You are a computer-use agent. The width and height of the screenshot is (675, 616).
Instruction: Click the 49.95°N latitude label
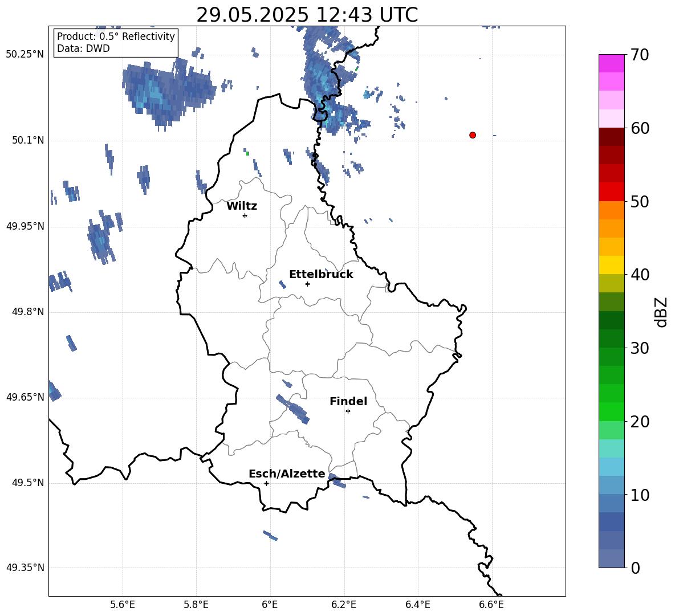25,226
